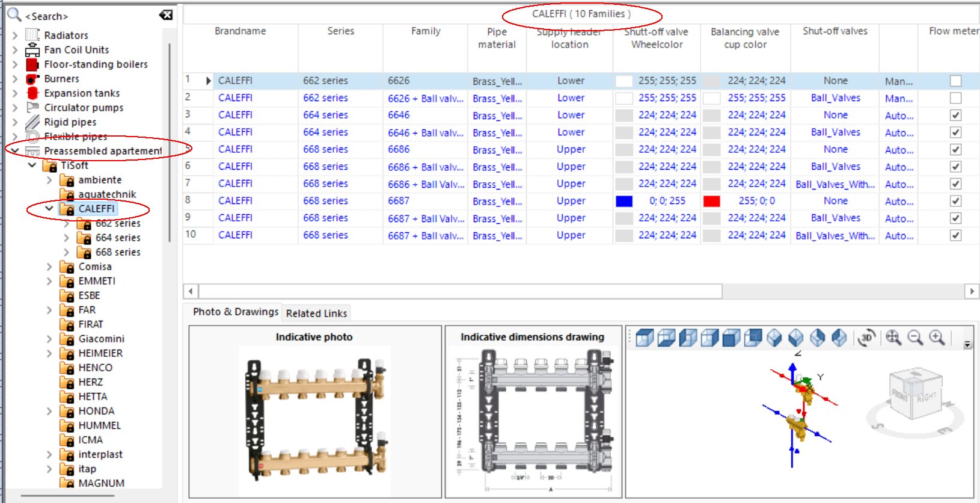Select the right side view cube icon
This screenshot has width=980, height=503.
[x=709, y=338]
